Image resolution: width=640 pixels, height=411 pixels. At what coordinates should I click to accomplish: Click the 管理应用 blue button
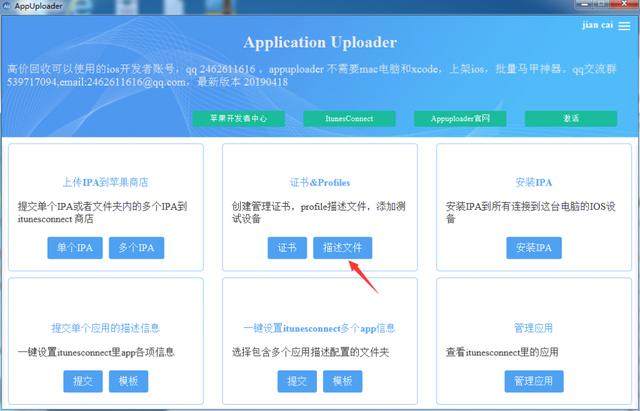pos(534,381)
